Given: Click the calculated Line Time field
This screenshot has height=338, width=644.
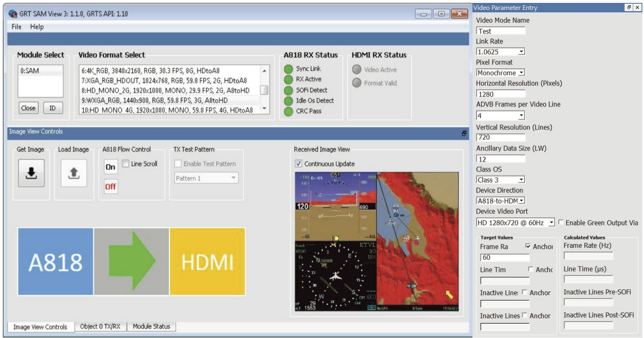Looking at the screenshot, I should point(588,279).
